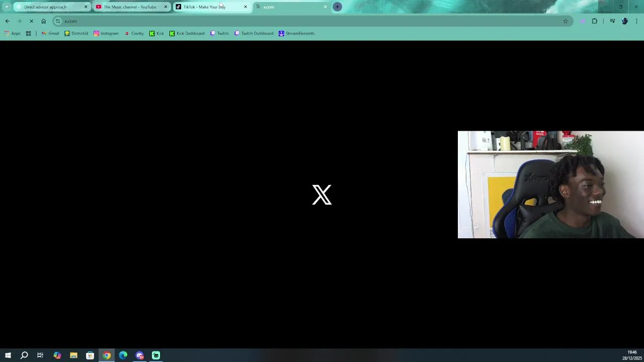This screenshot has height=362, width=644.
Task: Open Microsoft Edge from taskbar
Action: click(123, 355)
